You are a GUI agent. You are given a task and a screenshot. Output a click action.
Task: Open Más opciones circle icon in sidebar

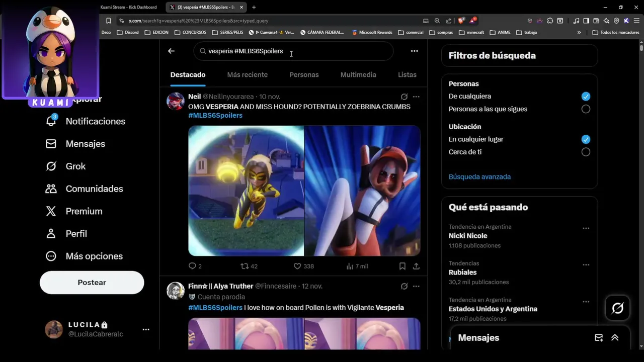[x=51, y=256]
